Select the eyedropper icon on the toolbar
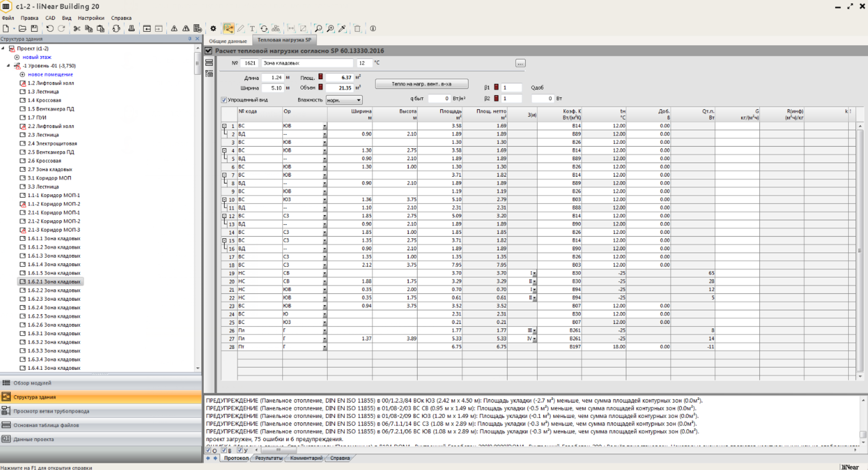868x470 pixels. (342, 29)
